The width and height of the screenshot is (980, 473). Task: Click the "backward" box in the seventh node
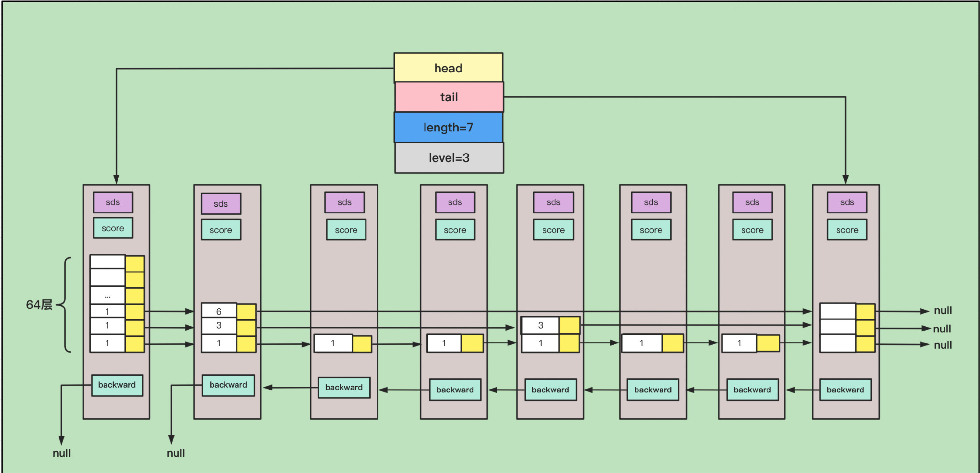[x=753, y=390]
